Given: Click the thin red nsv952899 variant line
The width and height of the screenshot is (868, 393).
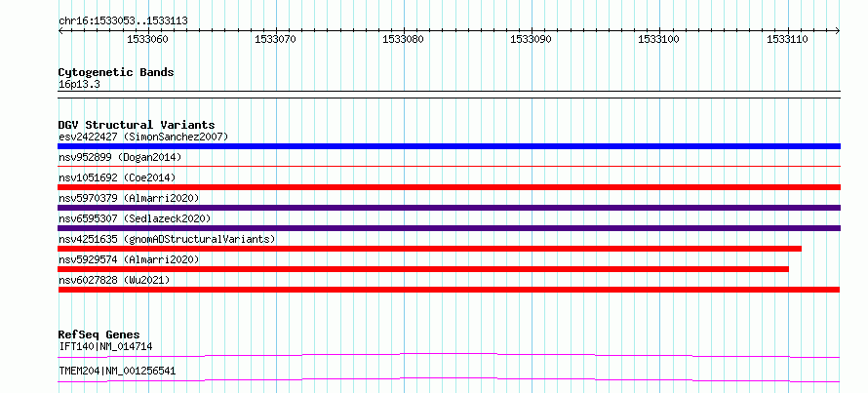Looking at the screenshot, I should [449, 166].
